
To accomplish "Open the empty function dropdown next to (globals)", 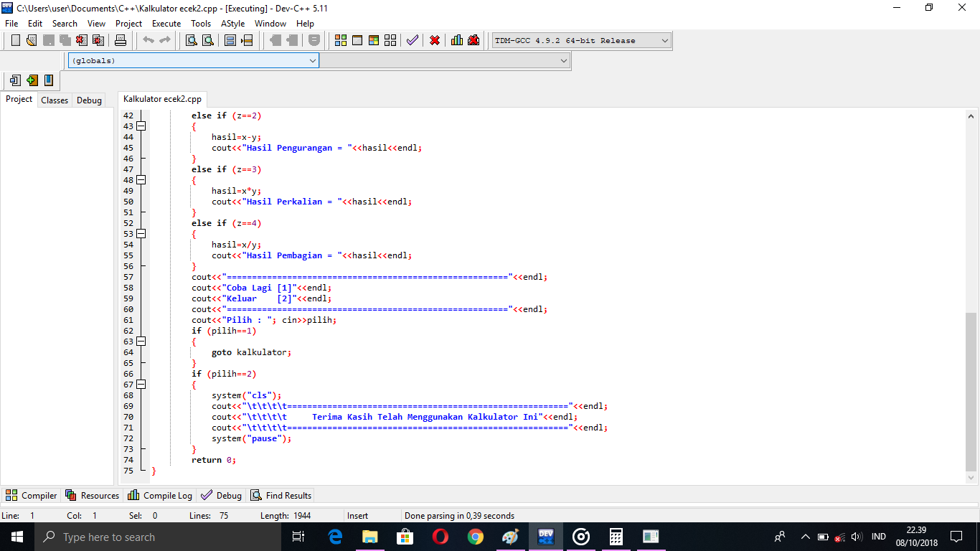I will 445,61.
